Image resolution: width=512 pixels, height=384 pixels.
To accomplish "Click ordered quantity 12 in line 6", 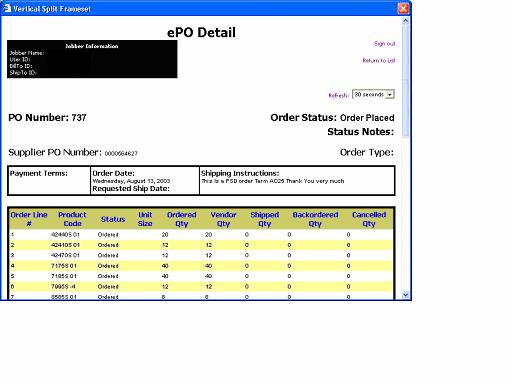I will 165,287.
